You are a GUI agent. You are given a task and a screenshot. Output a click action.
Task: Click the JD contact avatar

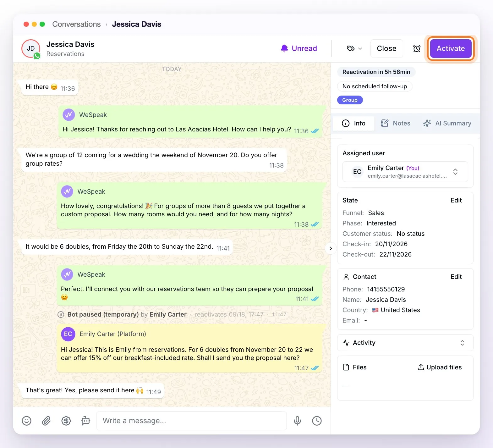(x=30, y=48)
